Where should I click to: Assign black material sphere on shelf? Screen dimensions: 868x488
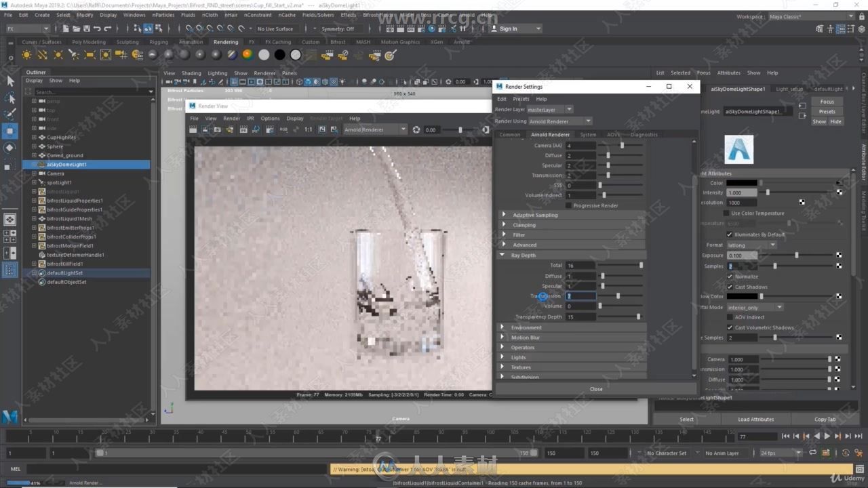[x=279, y=55]
